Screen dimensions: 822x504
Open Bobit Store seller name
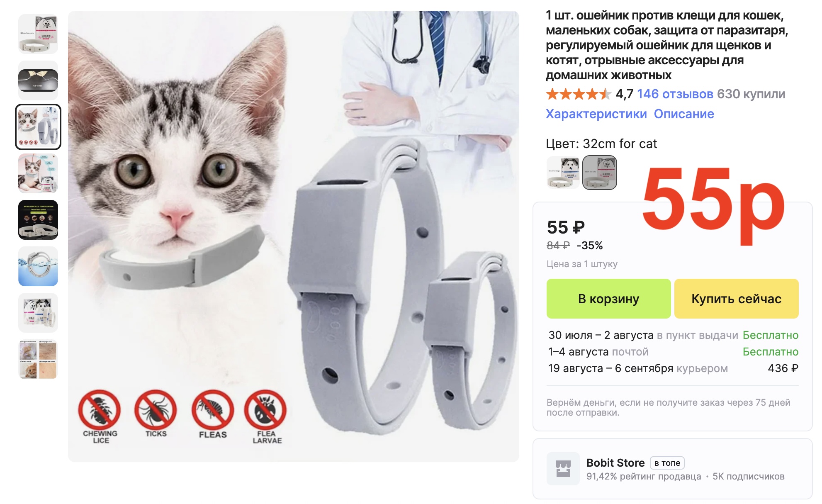(x=615, y=463)
